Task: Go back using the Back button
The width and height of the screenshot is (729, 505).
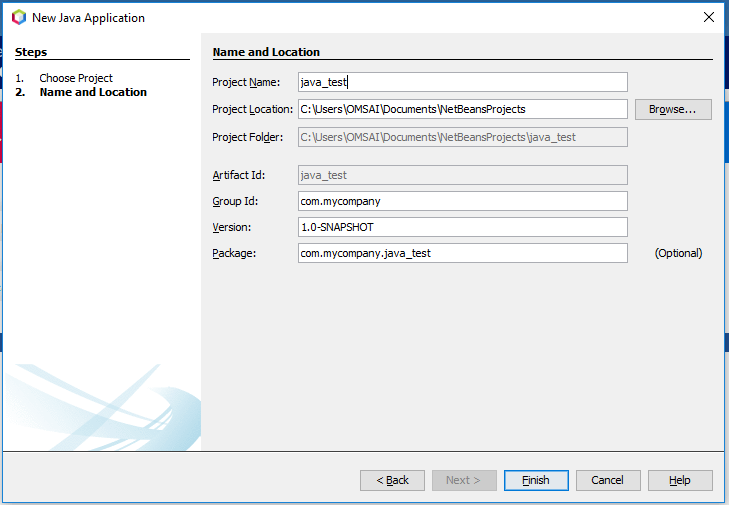Action: pos(392,480)
